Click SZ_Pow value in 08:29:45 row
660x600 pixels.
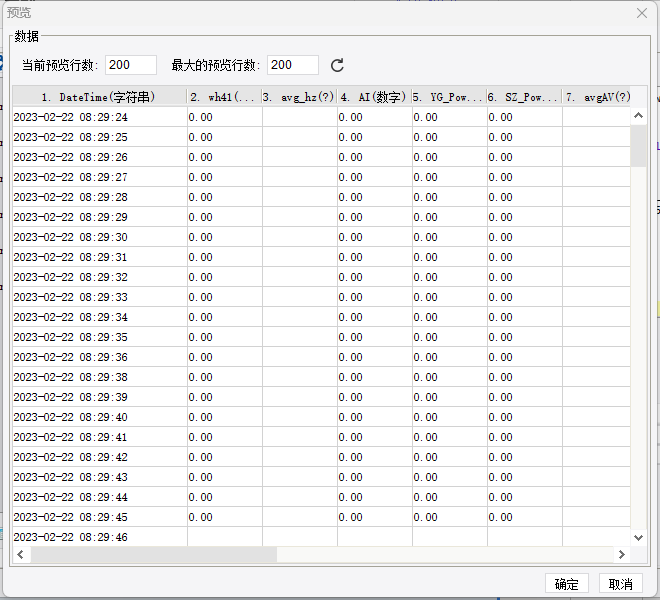524,517
